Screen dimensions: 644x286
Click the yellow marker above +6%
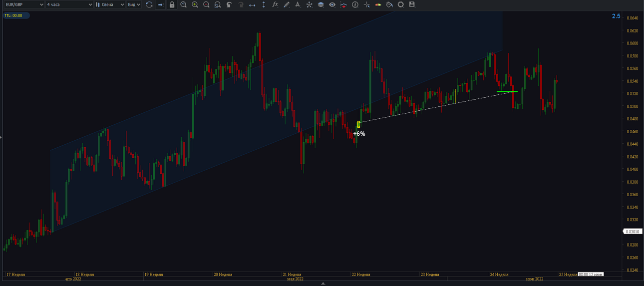click(x=358, y=124)
